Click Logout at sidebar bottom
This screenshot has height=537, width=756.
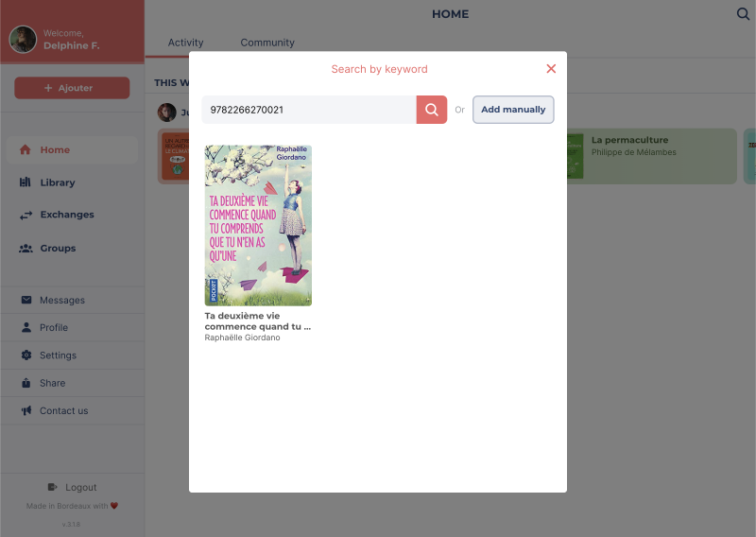pyautogui.click(x=73, y=487)
